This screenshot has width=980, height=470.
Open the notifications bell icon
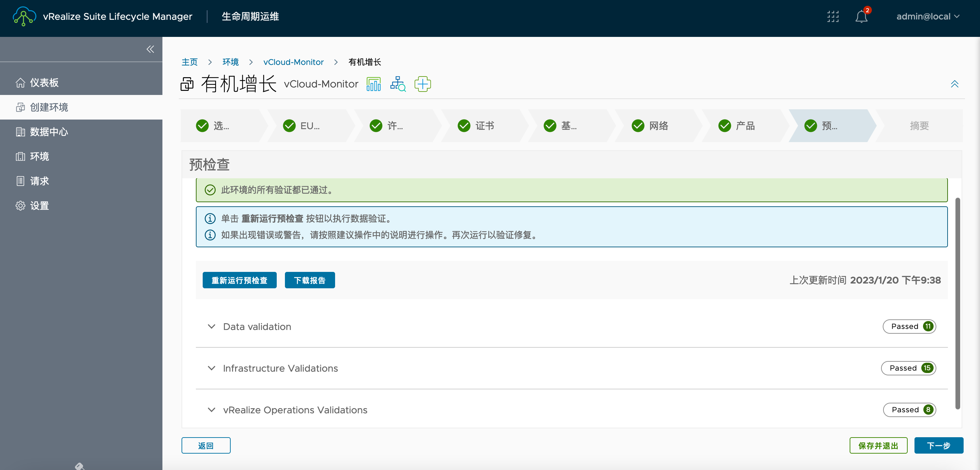click(x=861, y=16)
